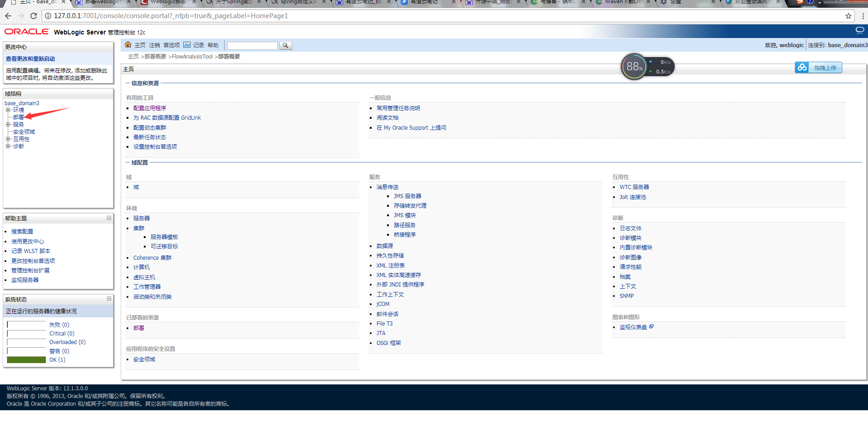Collapse the 帮助主题 panel

click(109, 218)
